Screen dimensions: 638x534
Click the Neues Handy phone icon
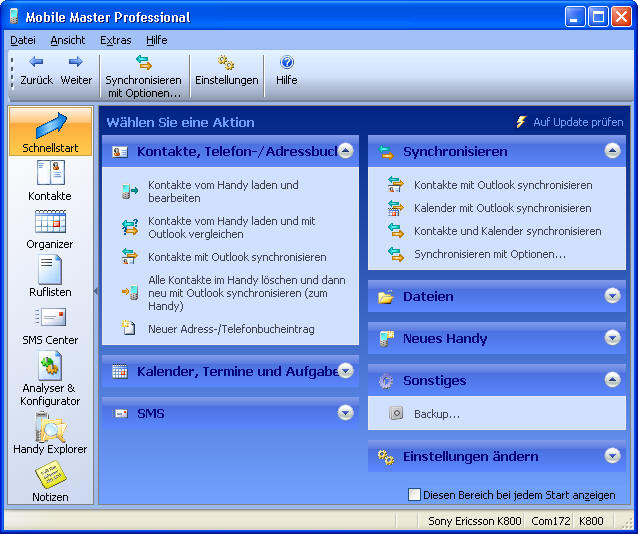point(387,339)
